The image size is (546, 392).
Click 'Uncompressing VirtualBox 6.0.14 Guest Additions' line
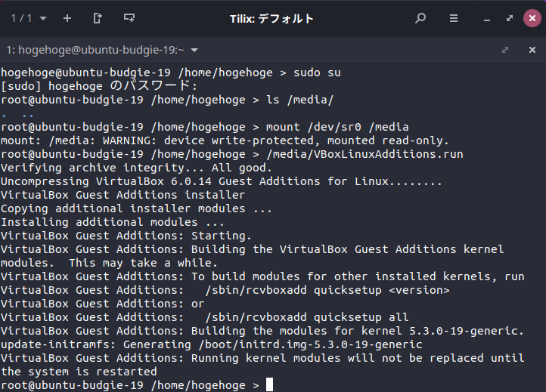click(x=222, y=181)
